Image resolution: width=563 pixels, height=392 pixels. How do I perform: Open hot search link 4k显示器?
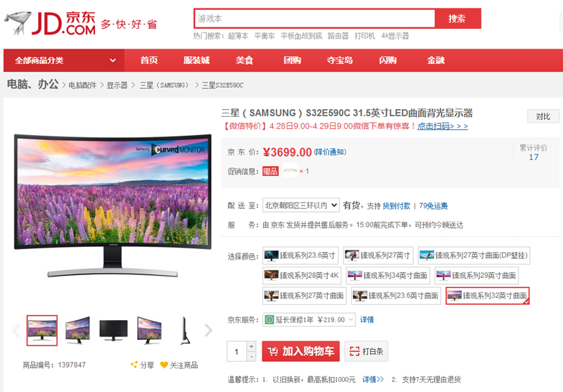point(395,36)
